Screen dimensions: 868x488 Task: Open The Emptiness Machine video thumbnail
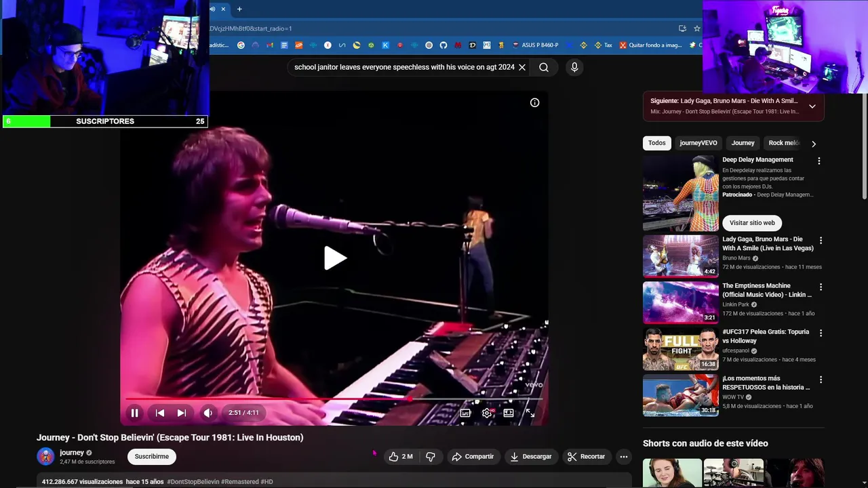click(681, 302)
